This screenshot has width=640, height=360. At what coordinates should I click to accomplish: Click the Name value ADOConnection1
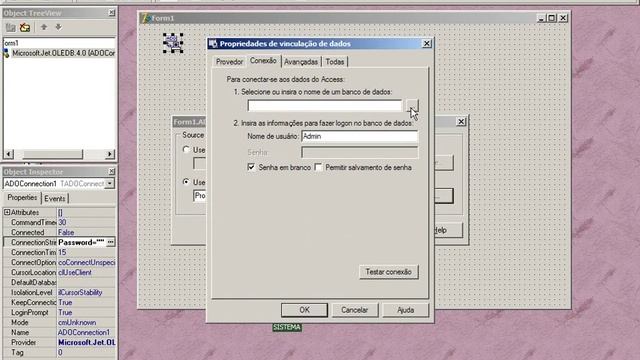(x=86, y=332)
